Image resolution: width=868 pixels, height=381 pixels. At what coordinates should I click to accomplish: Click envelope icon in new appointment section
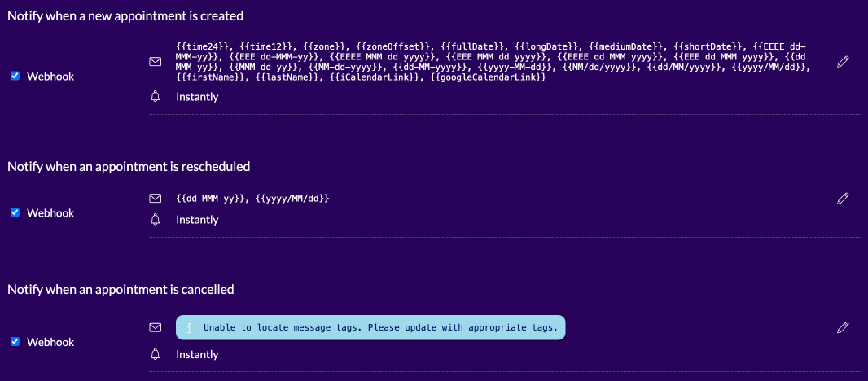point(156,62)
